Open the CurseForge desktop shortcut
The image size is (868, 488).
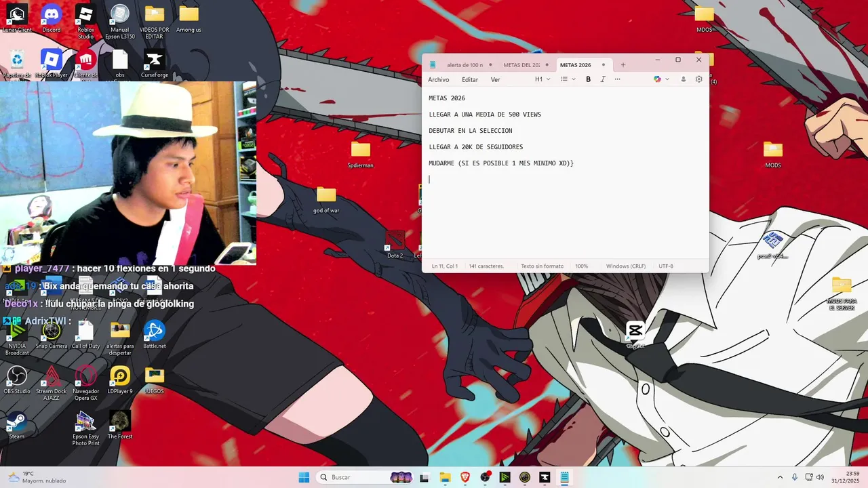[155, 64]
